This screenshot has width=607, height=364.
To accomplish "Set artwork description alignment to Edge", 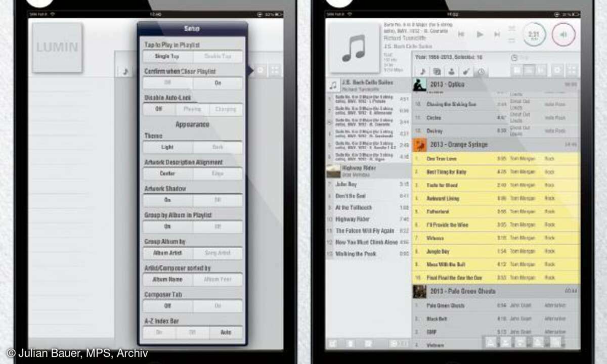I will click(x=218, y=173).
